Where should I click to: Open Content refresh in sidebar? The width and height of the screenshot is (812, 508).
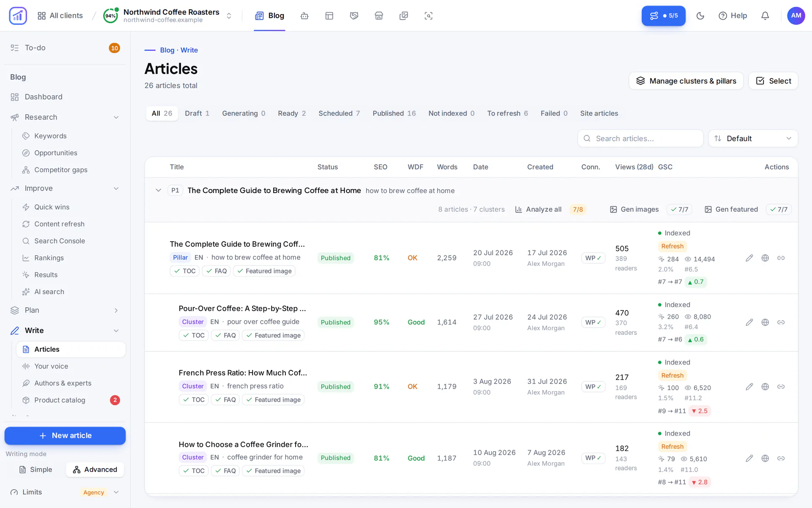tap(71, 224)
